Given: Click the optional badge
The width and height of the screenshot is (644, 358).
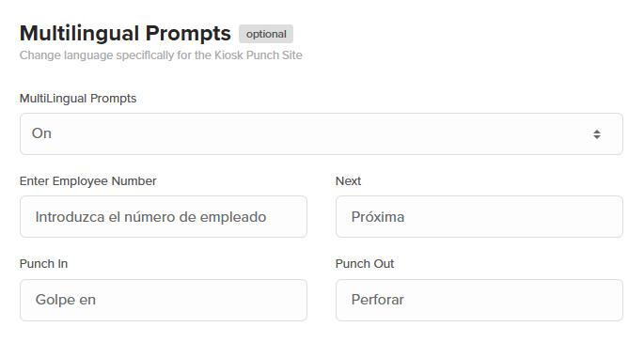Looking at the screenshot, I should click(266, 34).
